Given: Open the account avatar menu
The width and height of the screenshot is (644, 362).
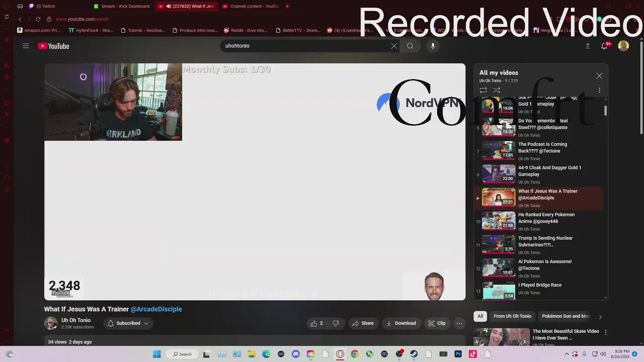Looking at the screenshot, I should (x=623, y=46).
